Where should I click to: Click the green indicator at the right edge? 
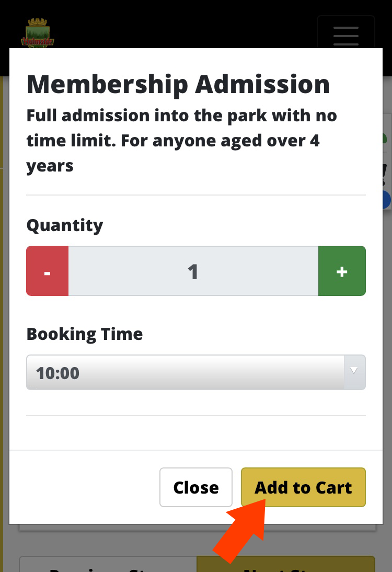(385, 138)
